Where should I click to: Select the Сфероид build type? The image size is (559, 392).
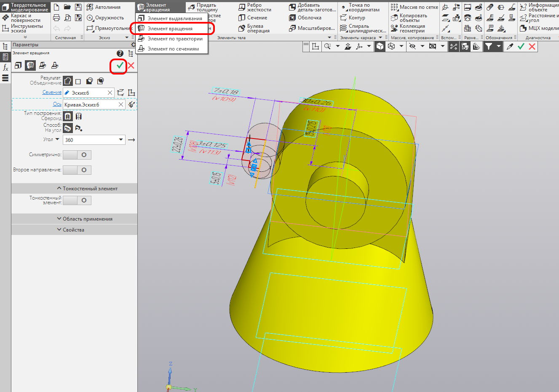pyautogui.click(x=68, y=116)
